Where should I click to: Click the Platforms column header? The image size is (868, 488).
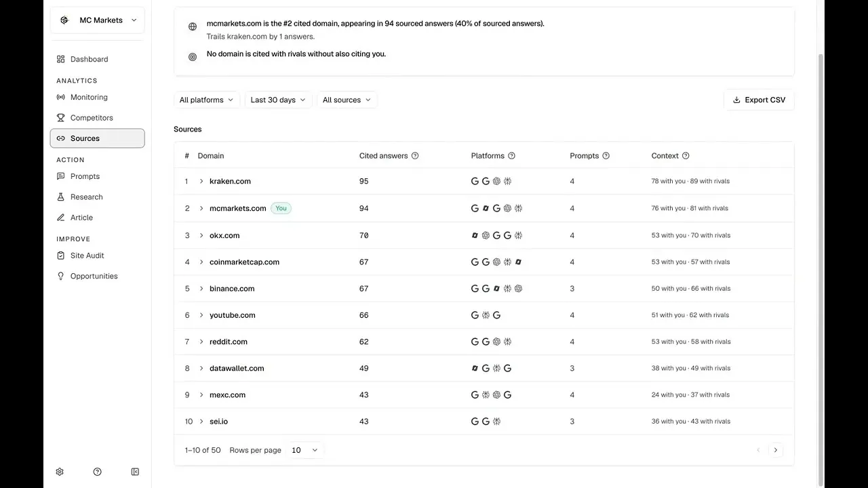click(488, 156)
